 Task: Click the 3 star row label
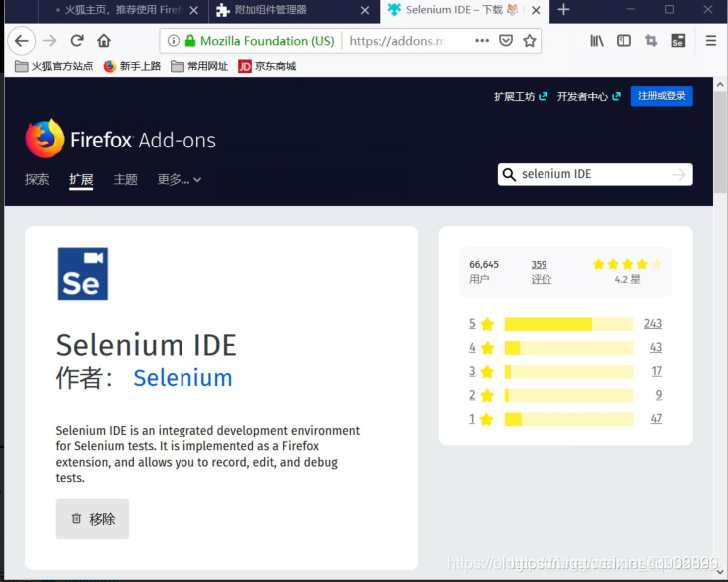481,372
